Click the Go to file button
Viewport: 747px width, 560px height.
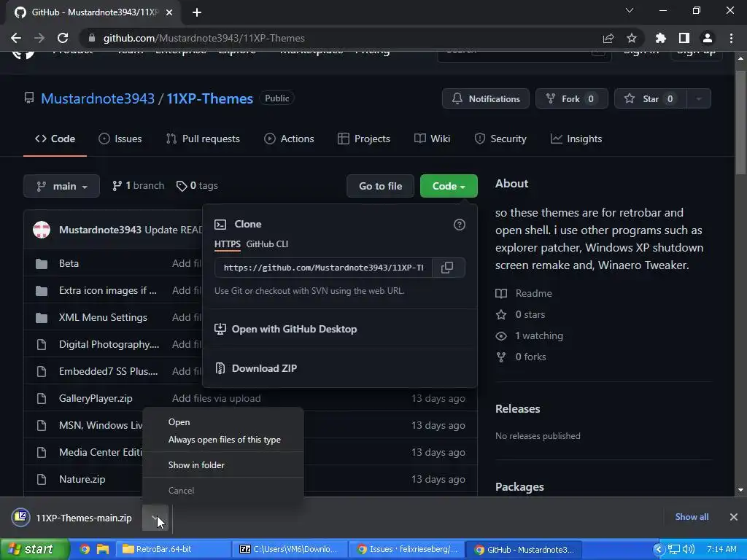click(x=380, y=186)
